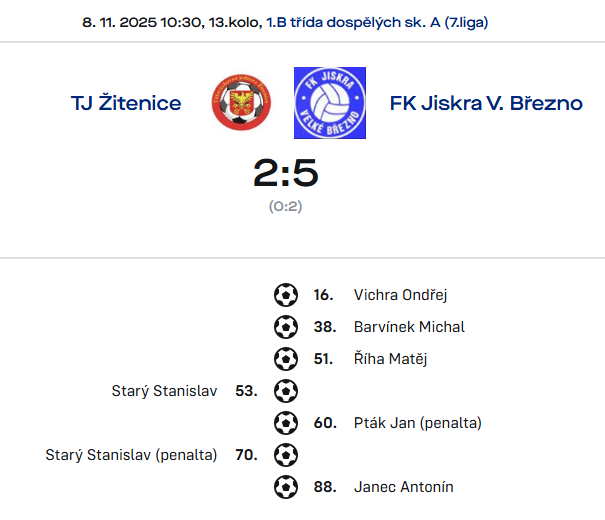Click goal ball icon at 70th minute
605x520 pixels.
click(286, 455)
